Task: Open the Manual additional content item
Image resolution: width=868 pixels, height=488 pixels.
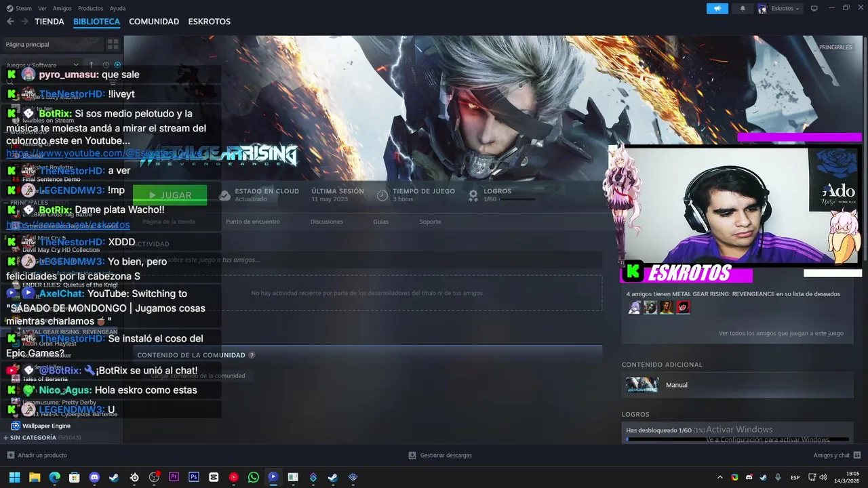Action: pyautogui.click(x=737, y=385)
